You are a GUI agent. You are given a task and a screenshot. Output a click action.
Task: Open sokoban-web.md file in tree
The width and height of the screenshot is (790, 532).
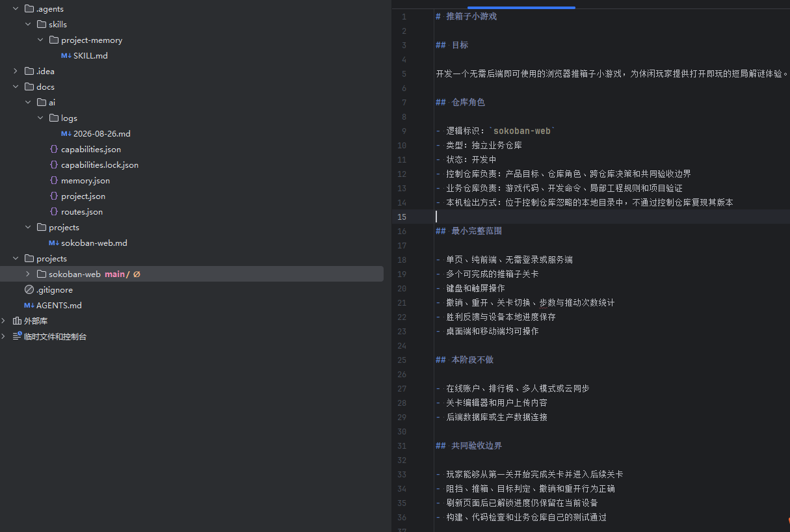coord(94,243)
